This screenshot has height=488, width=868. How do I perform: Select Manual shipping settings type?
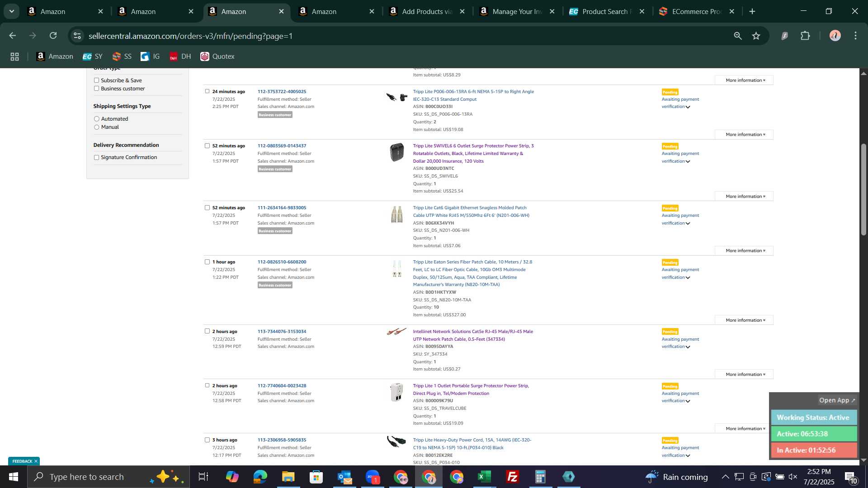96,127
